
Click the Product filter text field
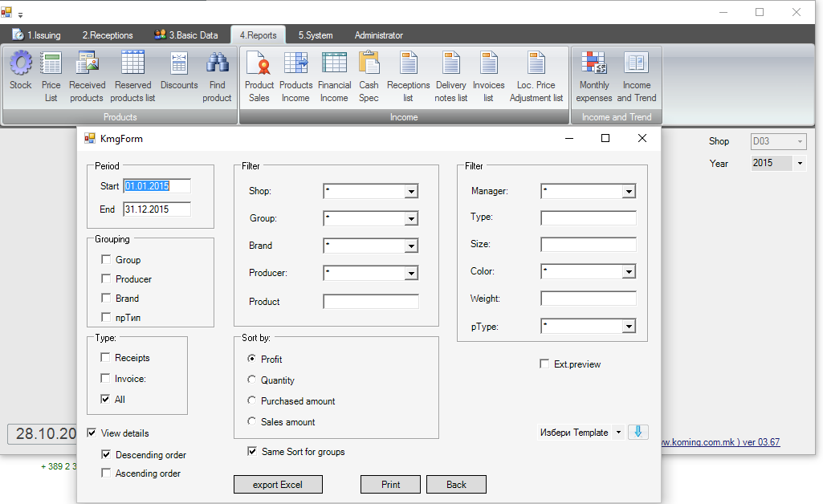click(x=371, y=302)
